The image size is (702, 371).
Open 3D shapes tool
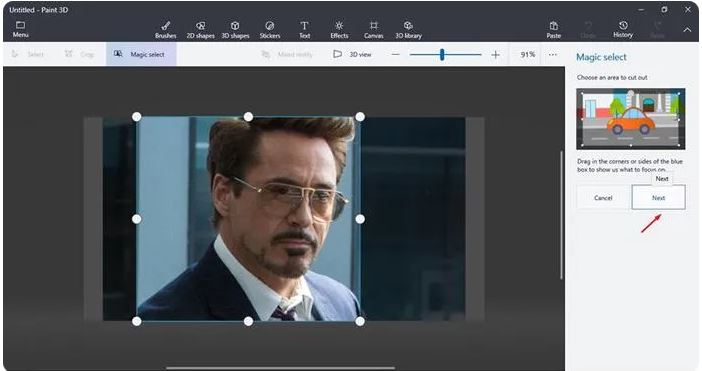[235, 30]
